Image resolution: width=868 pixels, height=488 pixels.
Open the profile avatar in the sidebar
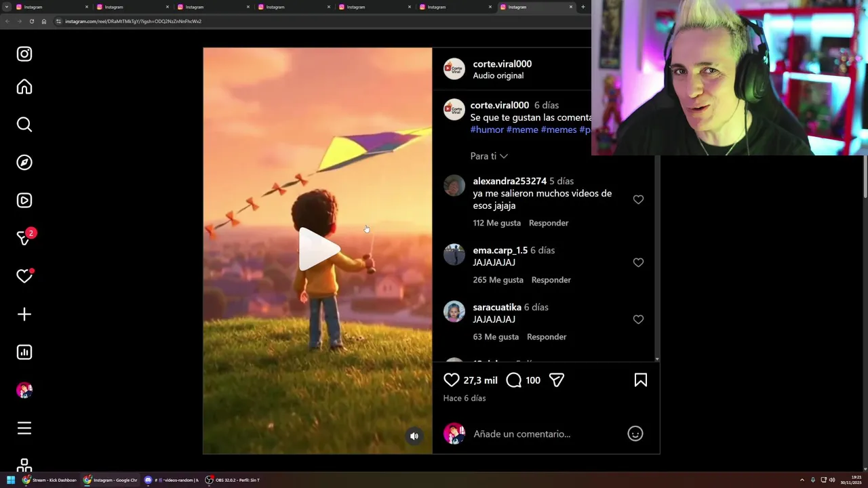click(24, 390)
